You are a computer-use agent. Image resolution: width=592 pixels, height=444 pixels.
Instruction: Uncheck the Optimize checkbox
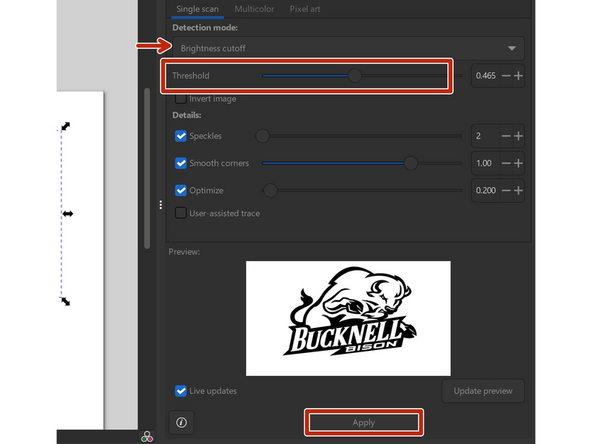181,190
